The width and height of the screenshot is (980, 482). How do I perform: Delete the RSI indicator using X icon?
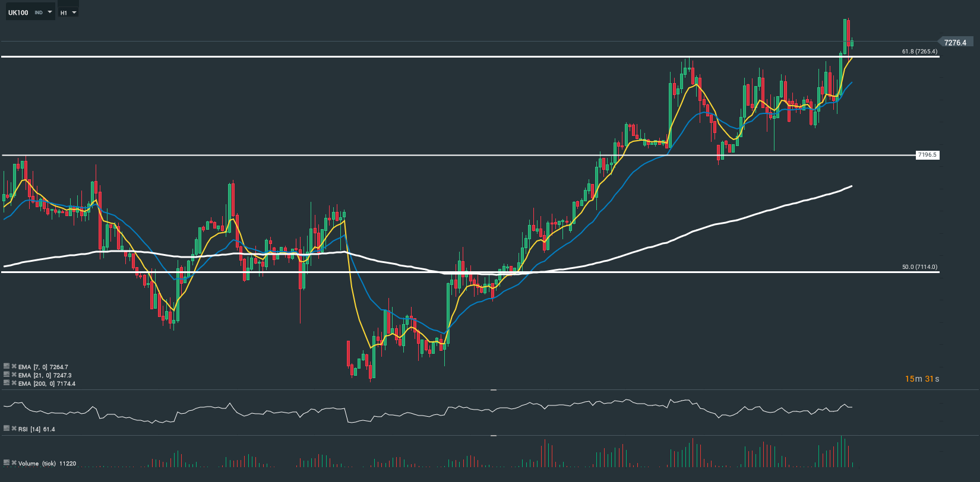point(14,429)
